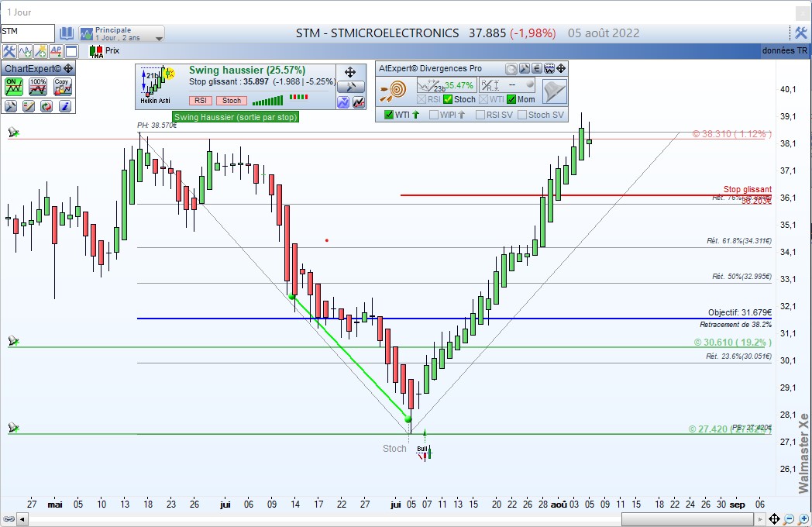
Task: Click the ChartExpert 100% retracement icon
Action: point(38,87)
